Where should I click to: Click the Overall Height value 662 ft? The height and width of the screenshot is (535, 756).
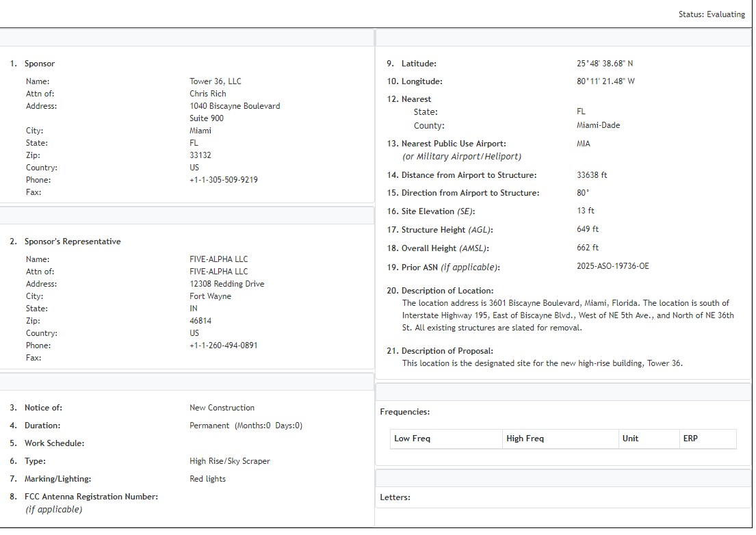click(x=587, y=248)
